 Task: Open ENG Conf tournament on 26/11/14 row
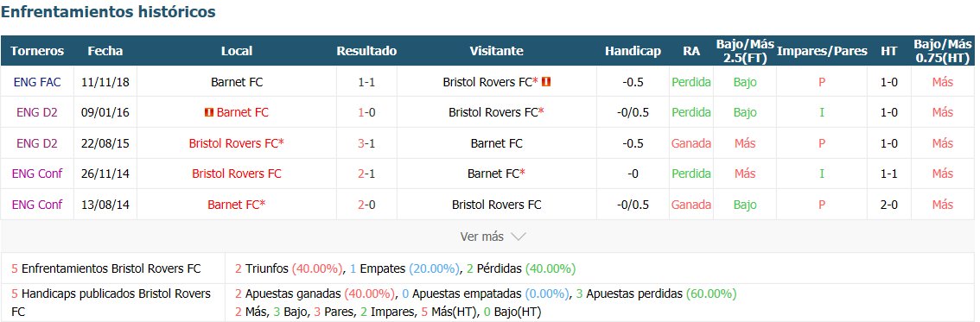[37, 174]
